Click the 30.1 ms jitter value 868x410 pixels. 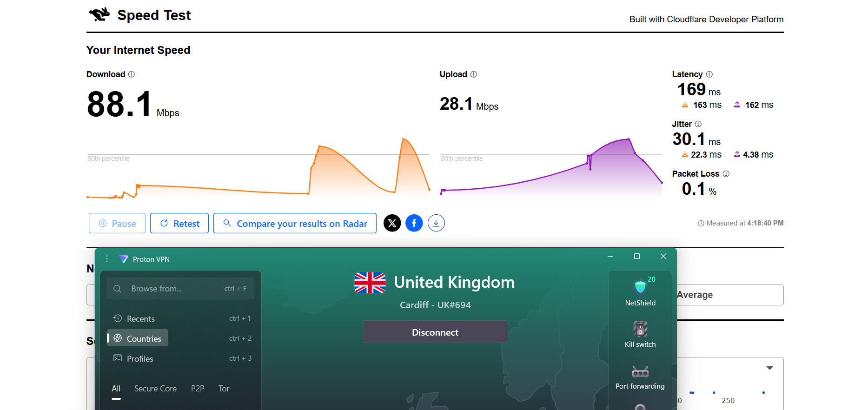click(696, 139)
